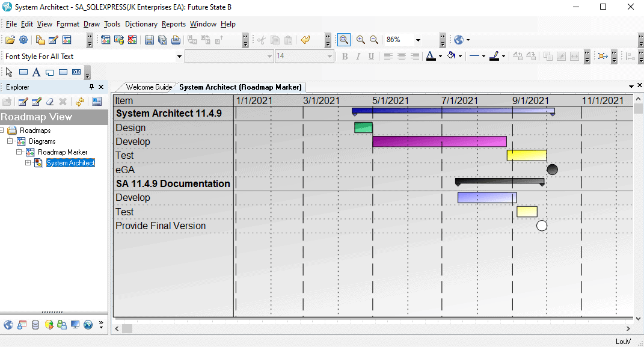The image size is (644, 347).
Task: Click the font color swatch with letter A
Action: (x=432, y=56)
